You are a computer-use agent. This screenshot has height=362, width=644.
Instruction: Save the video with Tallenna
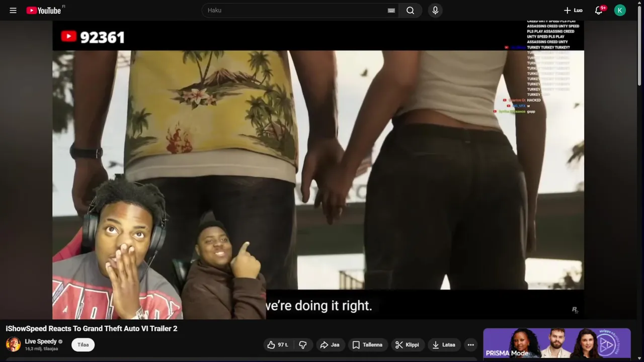tap(367, 344)
